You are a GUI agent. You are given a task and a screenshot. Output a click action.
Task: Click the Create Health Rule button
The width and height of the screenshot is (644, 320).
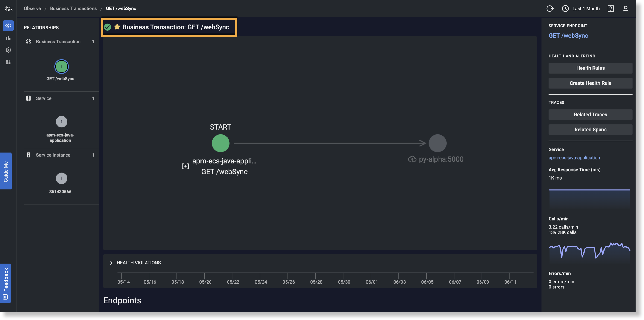[590, 83]
